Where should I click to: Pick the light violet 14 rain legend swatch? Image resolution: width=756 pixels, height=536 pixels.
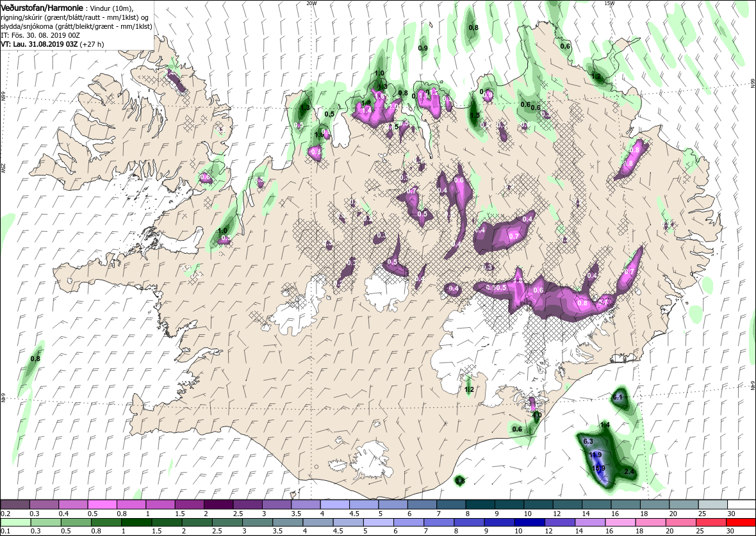click(x=589, y=523)
